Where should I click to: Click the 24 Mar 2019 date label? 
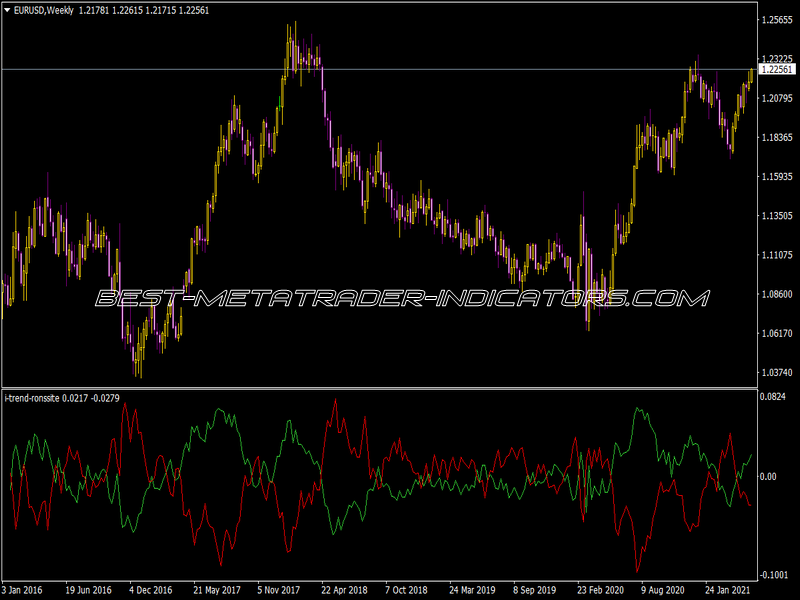pos(472,590)
